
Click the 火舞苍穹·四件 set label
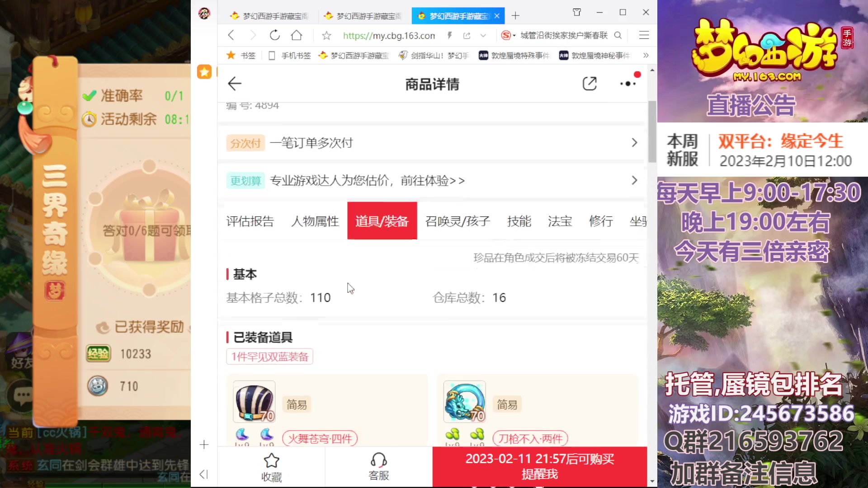pyautogui.click(x=320, y=438)
